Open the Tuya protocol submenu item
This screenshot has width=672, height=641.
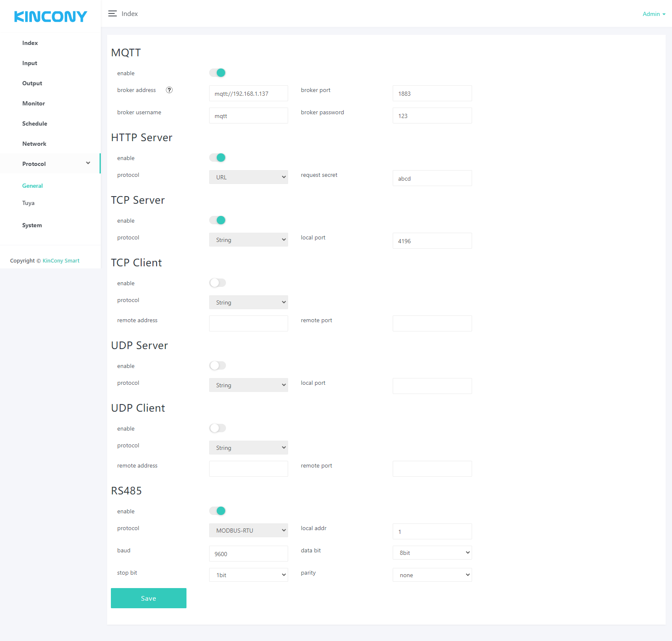29,203
